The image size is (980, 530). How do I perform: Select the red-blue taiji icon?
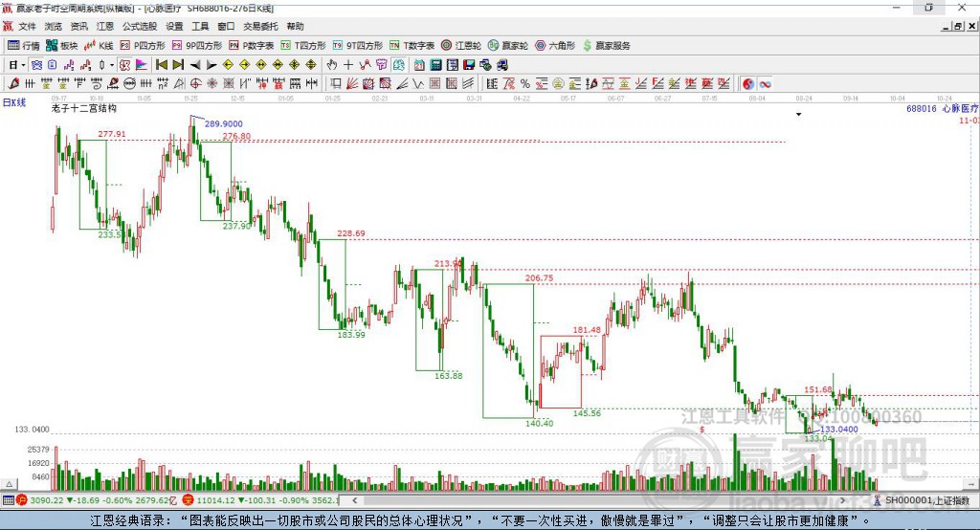[x=748, y=84]
